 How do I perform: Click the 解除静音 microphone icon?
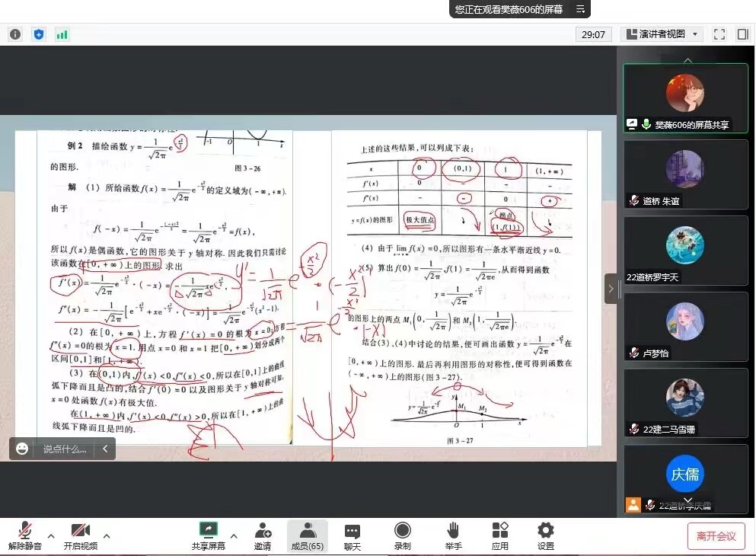(24, 531)
